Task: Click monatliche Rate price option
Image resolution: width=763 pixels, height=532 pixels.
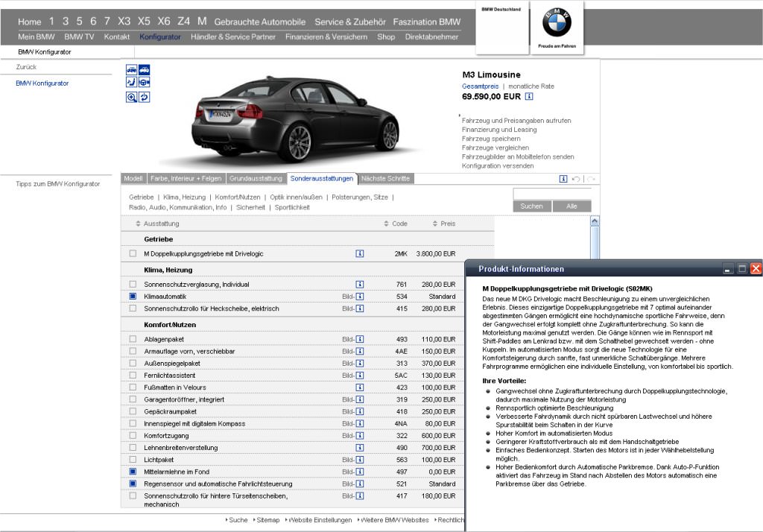Action: pos(531,86)
